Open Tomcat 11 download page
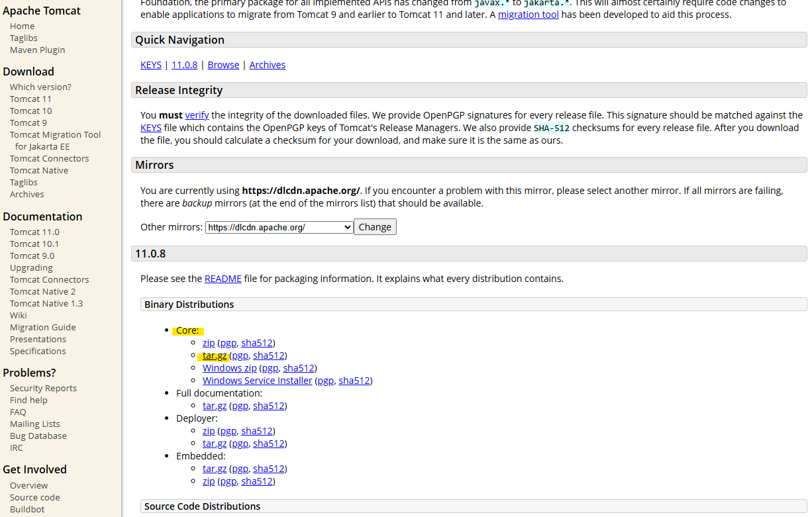The image size is (812, 517). pos(30,99)
